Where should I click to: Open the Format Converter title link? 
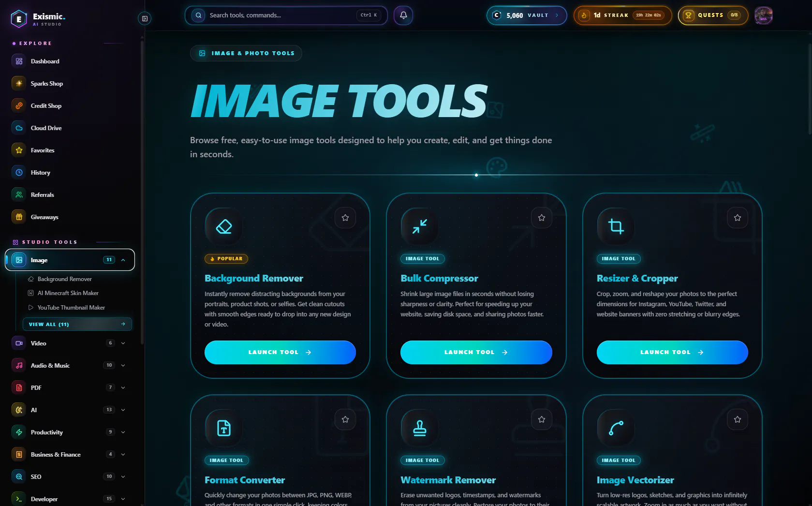pyautogui.click(x=245, y=480)
